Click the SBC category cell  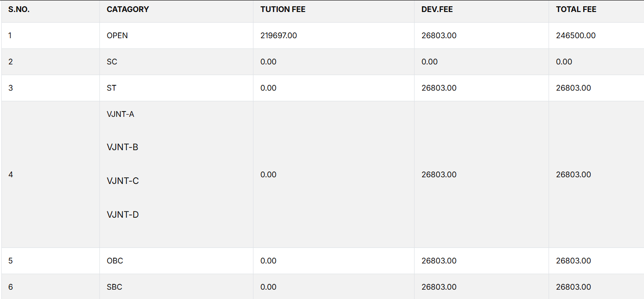pyautogui.click(x=115, y=287)
